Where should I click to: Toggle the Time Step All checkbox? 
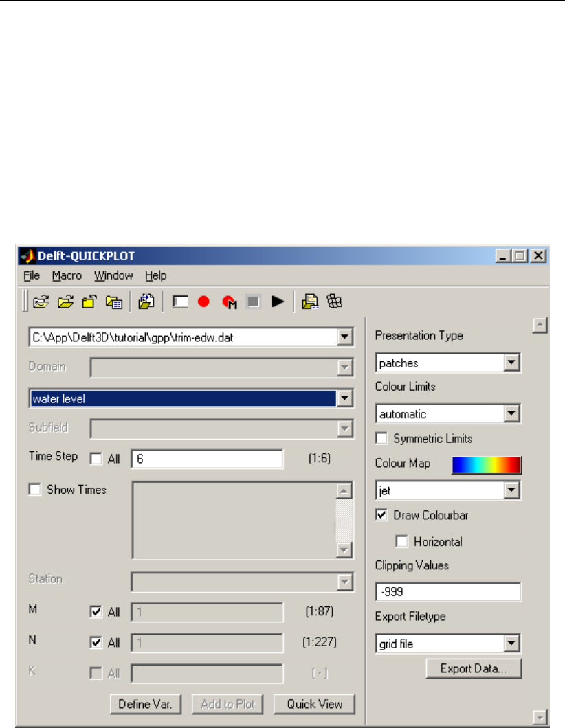click(96, 459)
